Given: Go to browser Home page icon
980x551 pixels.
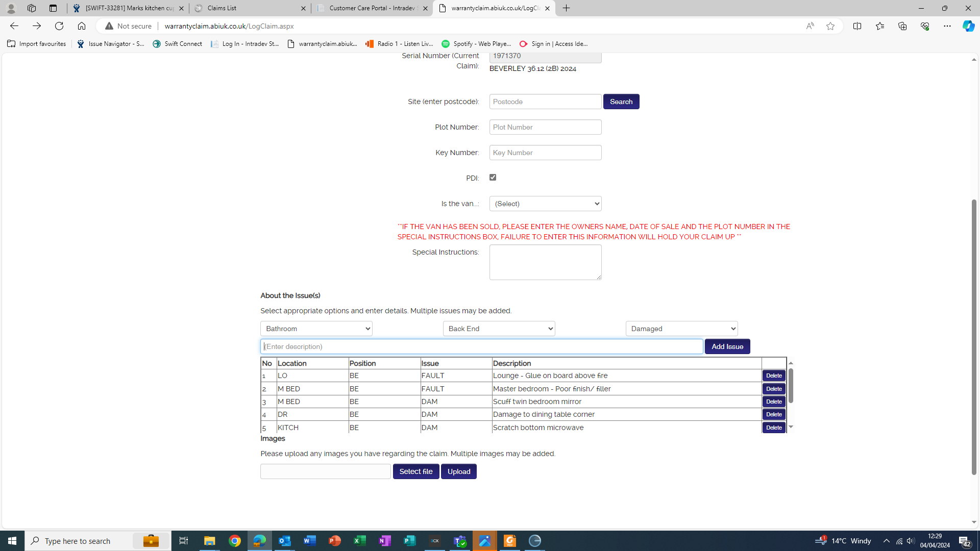Looking at the screenshot, I should click(82, 26).
